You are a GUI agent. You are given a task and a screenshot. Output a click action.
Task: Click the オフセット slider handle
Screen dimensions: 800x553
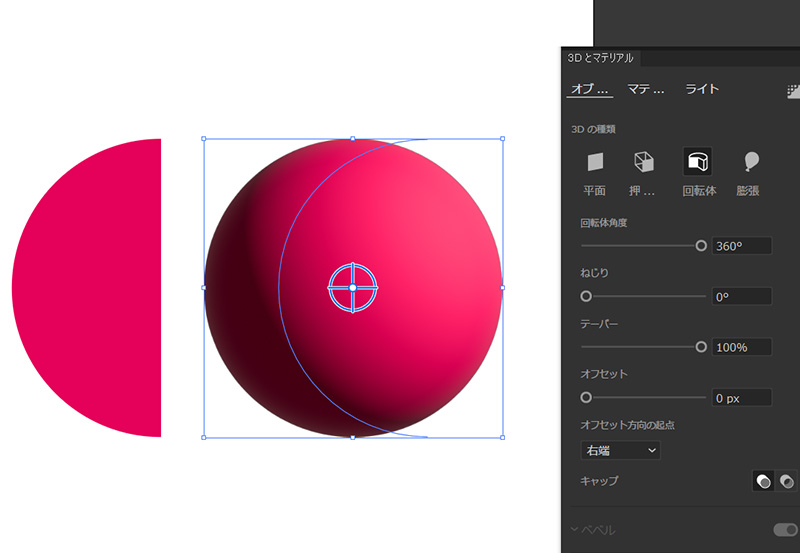[586, 397]
